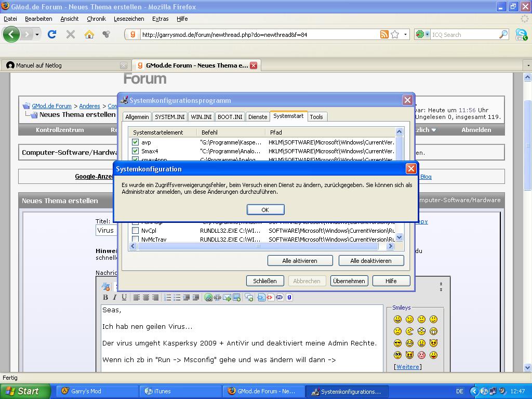Enable the NvCpl startup checkbox

tap(135, 230)
